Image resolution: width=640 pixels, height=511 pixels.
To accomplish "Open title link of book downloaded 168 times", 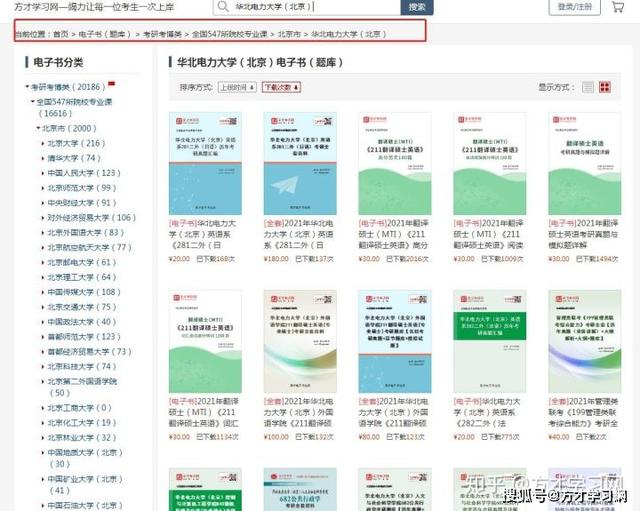I will tap(203, 234).
